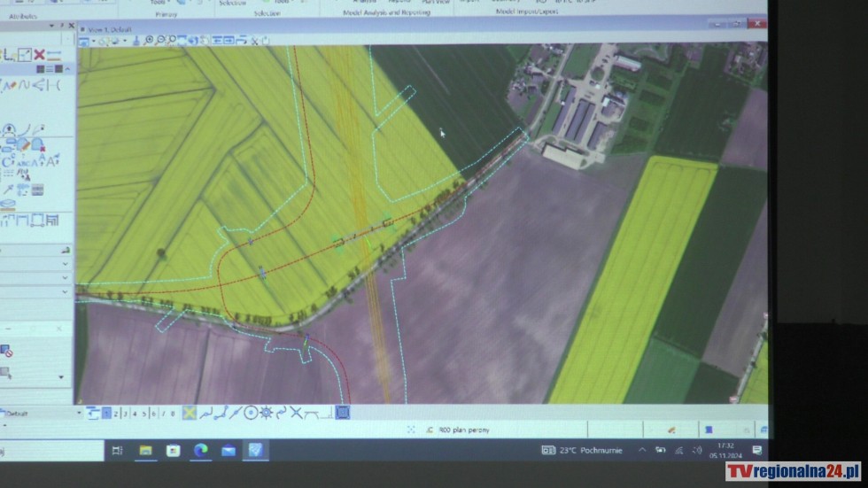Open the volume control in tray

point(697,451)
